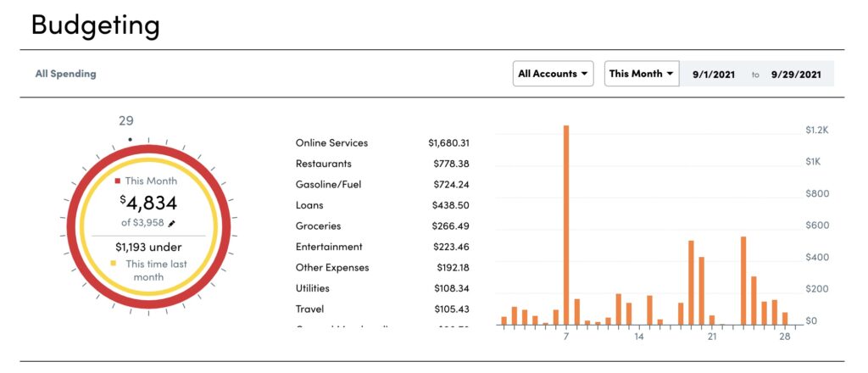Select the All Spending label
This screenshot has height=373, width=868.
[65, 74]
